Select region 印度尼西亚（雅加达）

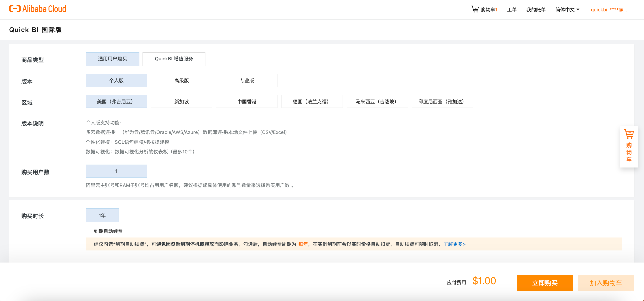pyautogui.click(x=443, y=102)
